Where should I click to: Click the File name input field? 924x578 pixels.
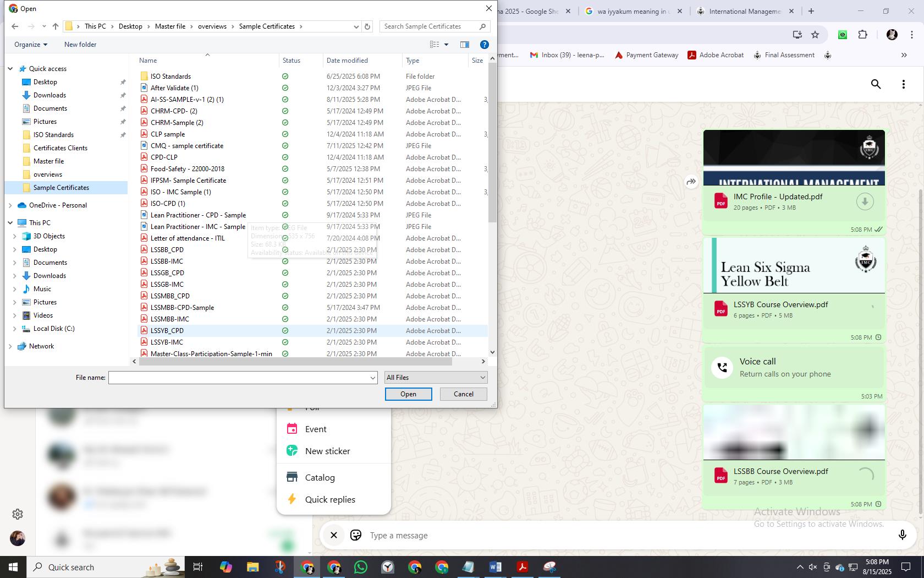tap(239, 378)
